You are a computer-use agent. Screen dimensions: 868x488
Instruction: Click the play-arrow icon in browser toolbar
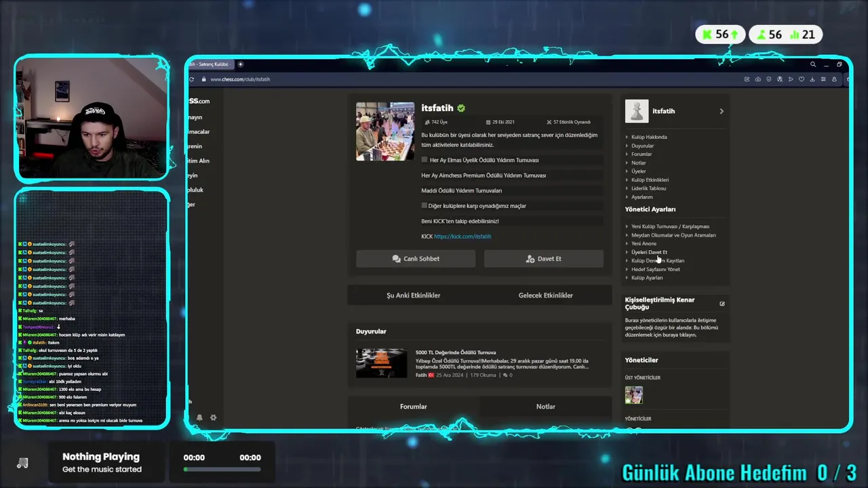click(x=790, y=79)
